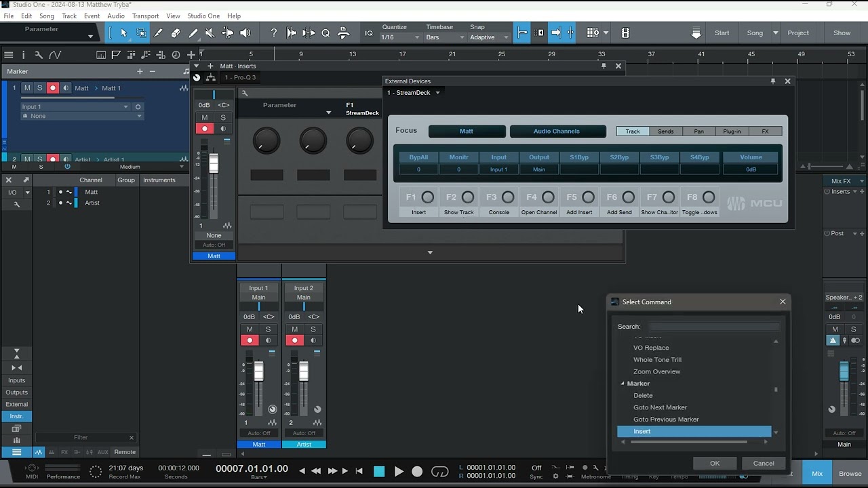Open the Input 1 dropdown on Matt track

(x=75, y=106)
